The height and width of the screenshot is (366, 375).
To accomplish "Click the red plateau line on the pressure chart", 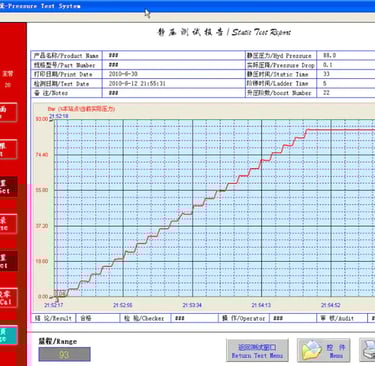I will pos(340,130).
